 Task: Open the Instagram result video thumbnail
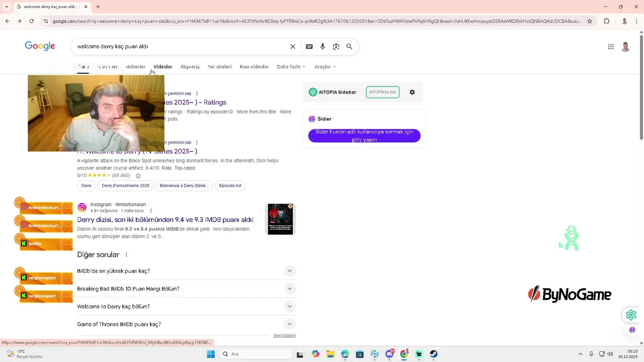[x=280, y=219]
